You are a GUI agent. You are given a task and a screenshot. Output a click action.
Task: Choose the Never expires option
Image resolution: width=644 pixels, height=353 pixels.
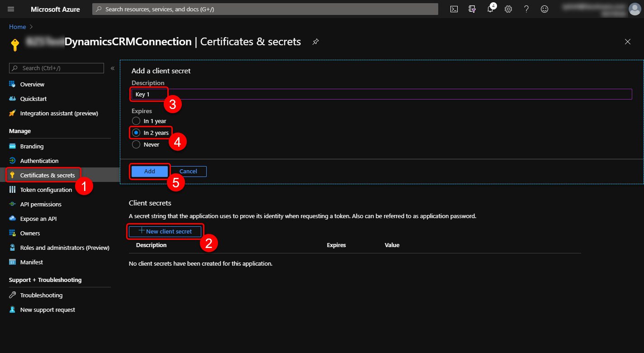136,144
